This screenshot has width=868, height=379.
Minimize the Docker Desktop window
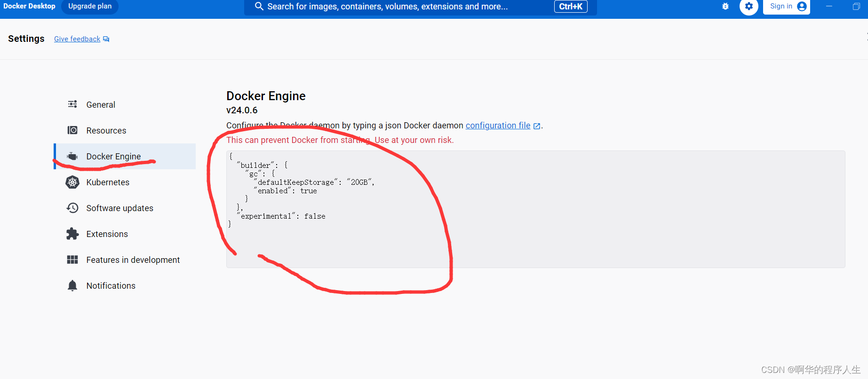pyautogui.click(x=829, y=6)
